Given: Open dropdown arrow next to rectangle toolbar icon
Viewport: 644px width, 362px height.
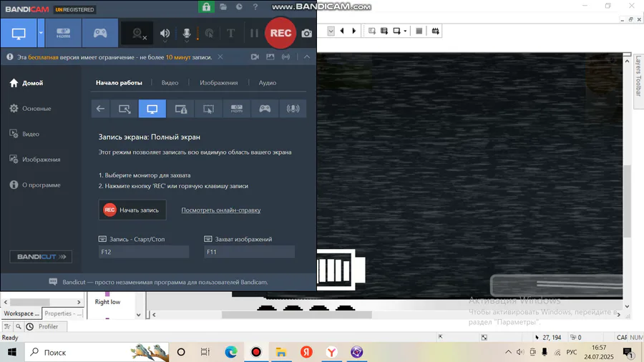Looking at the screenshot, I should click(405, 31).
